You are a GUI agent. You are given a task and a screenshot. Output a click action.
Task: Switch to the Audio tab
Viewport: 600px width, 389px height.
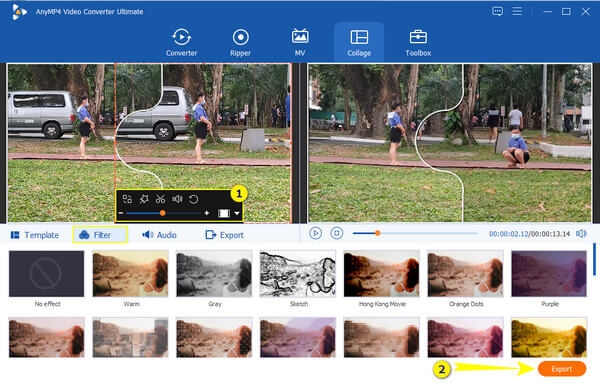(x=159, y=235)
